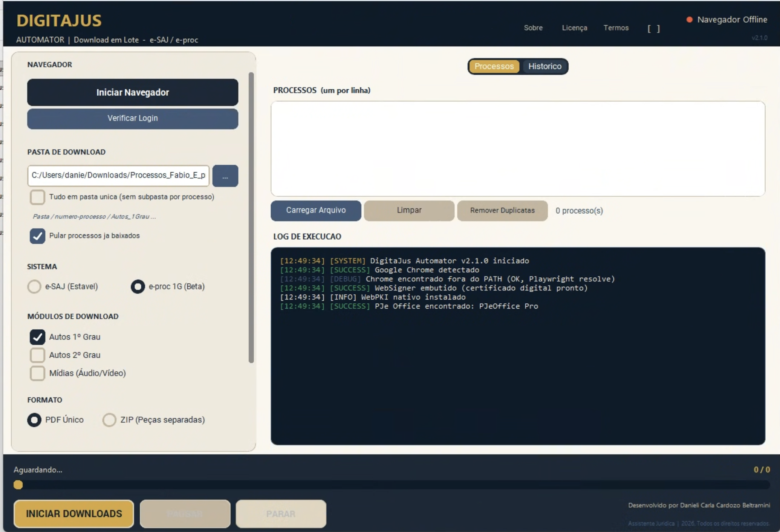Switch to the Processos tab
Viewport: 780px width, 532px height.
click(x=494, y=66)
